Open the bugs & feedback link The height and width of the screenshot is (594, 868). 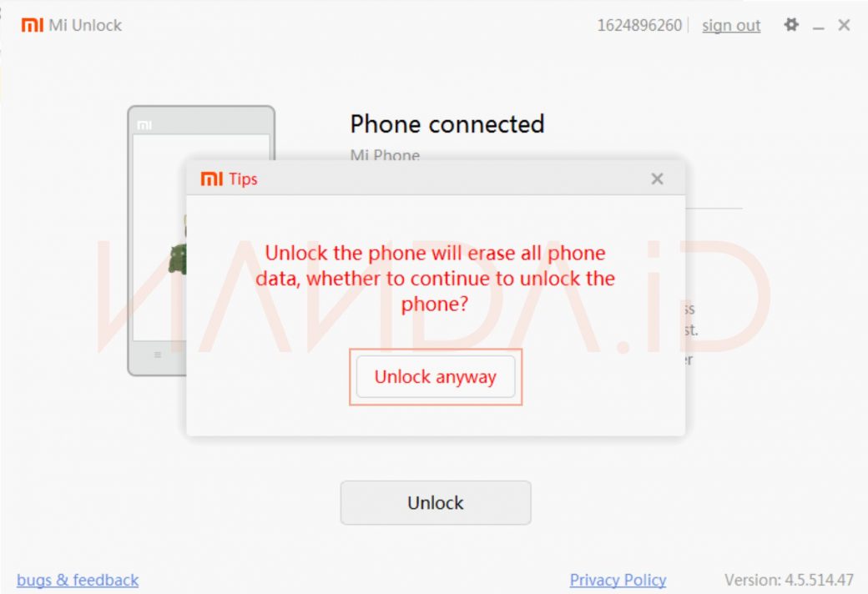tap(78, 580)
